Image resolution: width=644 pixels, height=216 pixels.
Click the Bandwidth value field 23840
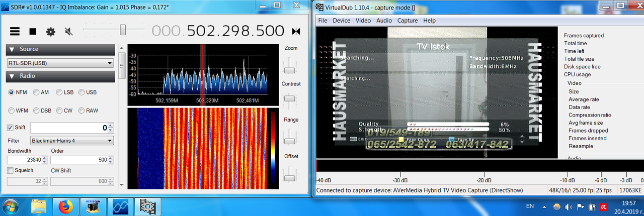(x=24, y=160)
